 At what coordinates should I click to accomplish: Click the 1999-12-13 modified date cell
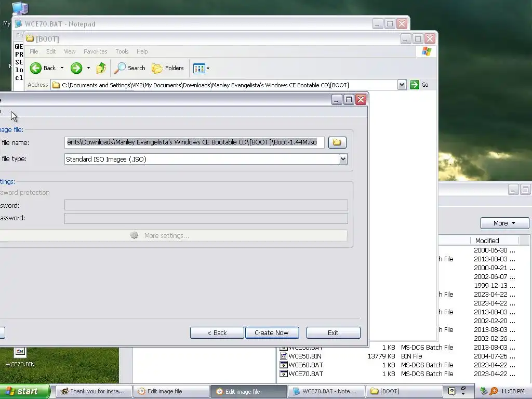pos(495,286)
